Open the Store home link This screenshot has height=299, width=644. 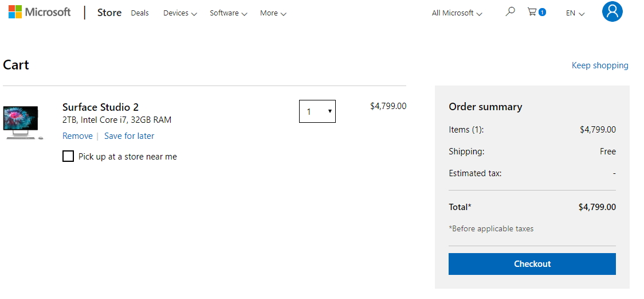[x=109, y=13]
